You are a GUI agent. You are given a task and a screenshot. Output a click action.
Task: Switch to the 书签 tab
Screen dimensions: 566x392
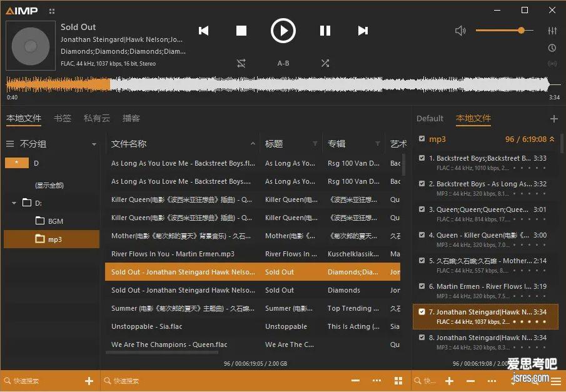pyautogui.click(x=62, y=118)
